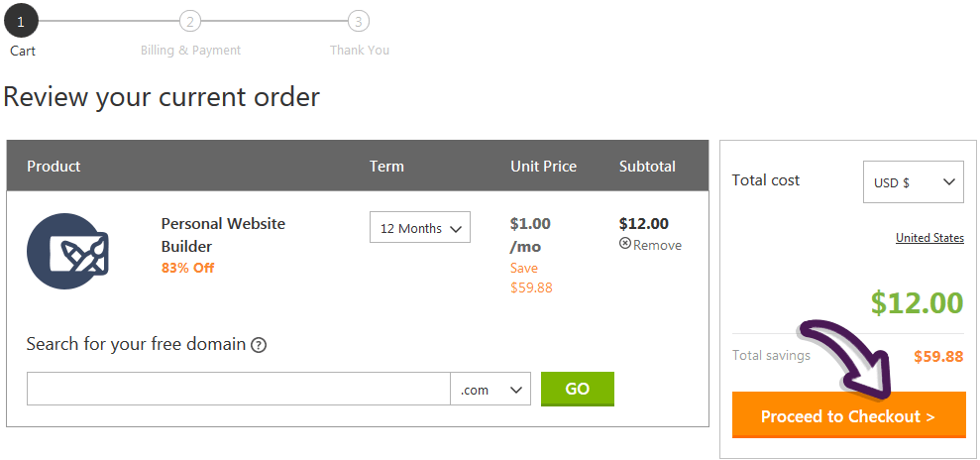Click the step 2 circle indicator
Screen dimensions: 980x460
coord(190,22)
